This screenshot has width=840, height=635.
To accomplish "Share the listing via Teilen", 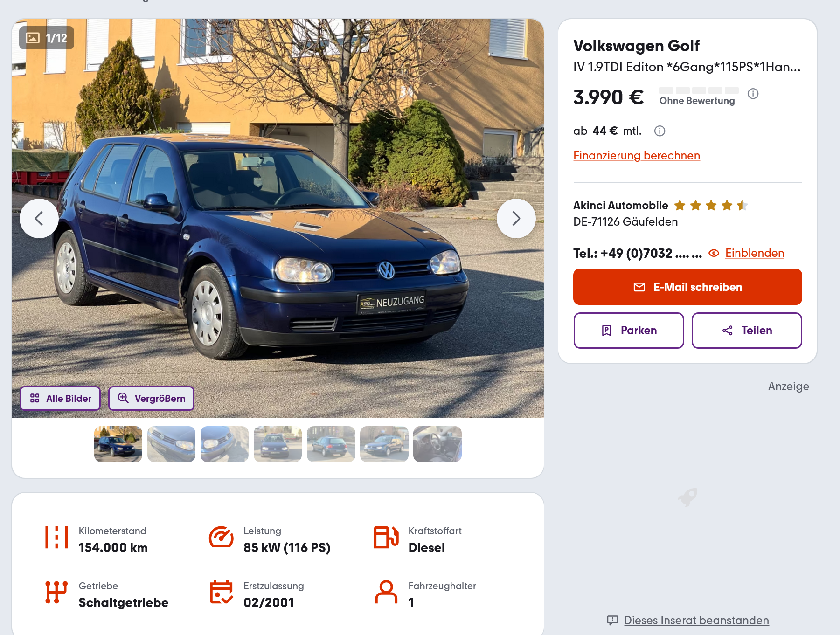I will click(747, 331).
